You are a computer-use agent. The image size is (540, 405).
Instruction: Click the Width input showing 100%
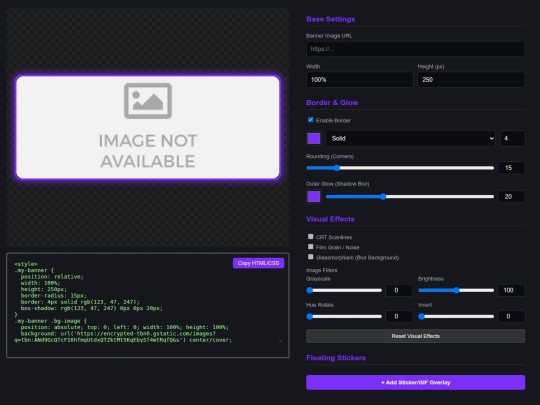point(360,80)
